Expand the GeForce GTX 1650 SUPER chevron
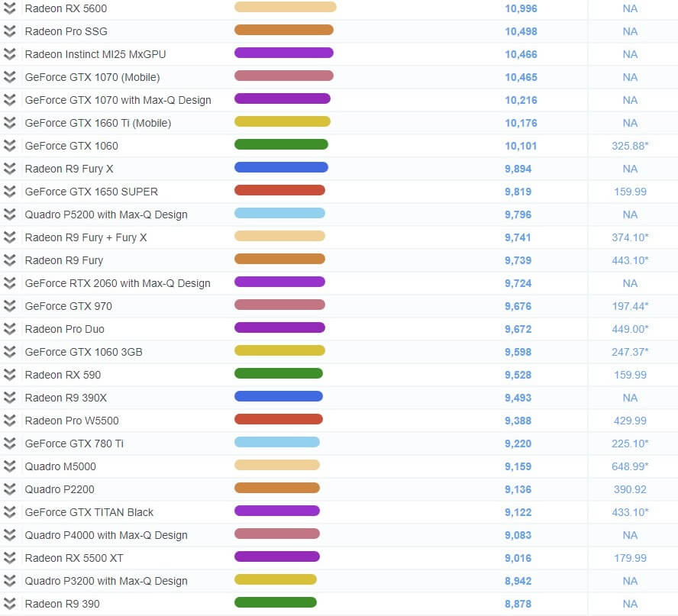678x616 pixels. 9,192
